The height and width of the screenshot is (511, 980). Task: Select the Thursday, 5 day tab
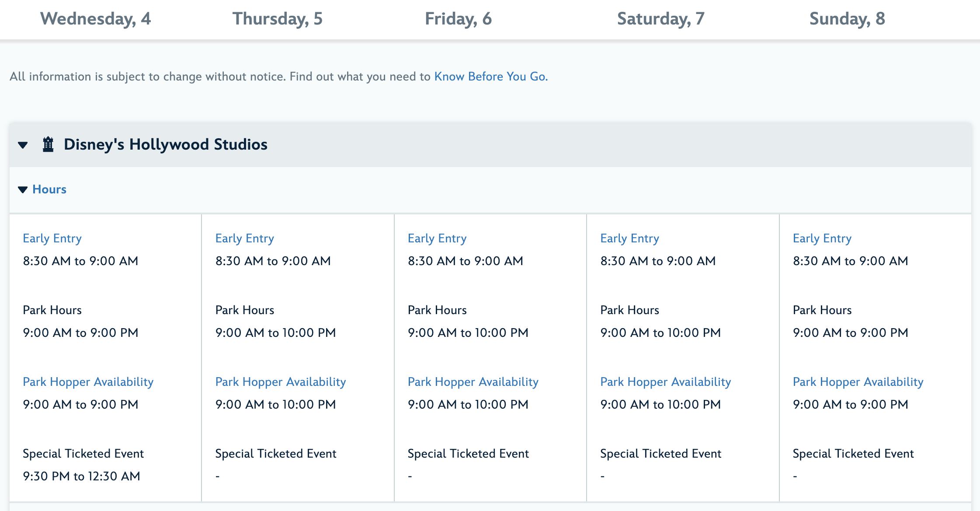[277, 19]
